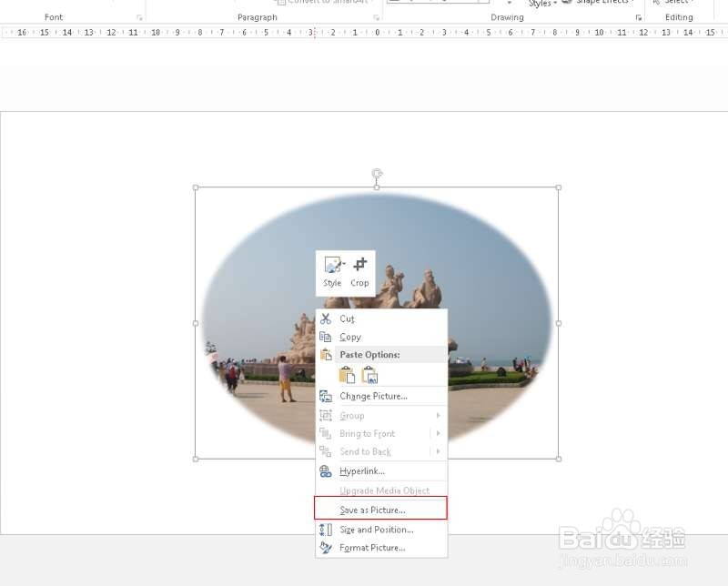Choose Cut from the context menu
728x586 pixels.
pos(381,319)
